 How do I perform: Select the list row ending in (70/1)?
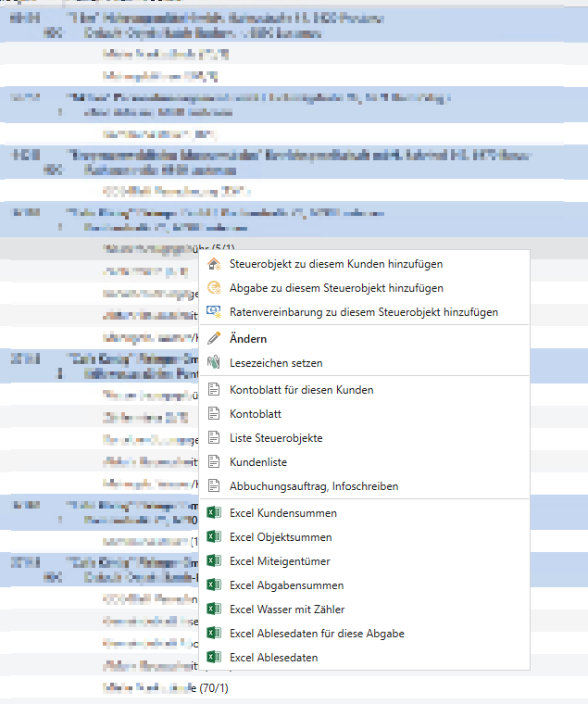coord(167,687)
